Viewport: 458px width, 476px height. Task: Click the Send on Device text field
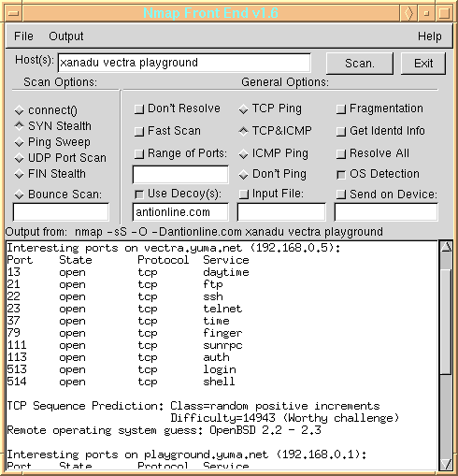coord(386,212)
